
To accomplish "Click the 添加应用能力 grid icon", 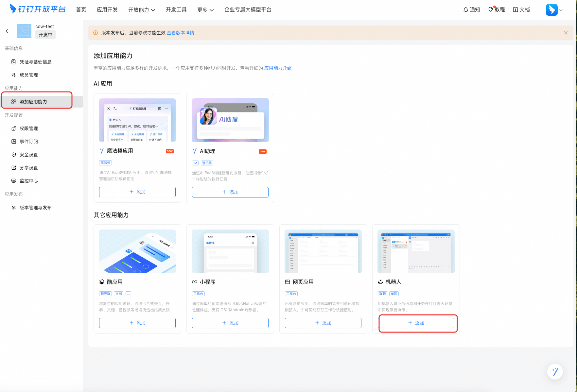I will click(x=14, y=102).
